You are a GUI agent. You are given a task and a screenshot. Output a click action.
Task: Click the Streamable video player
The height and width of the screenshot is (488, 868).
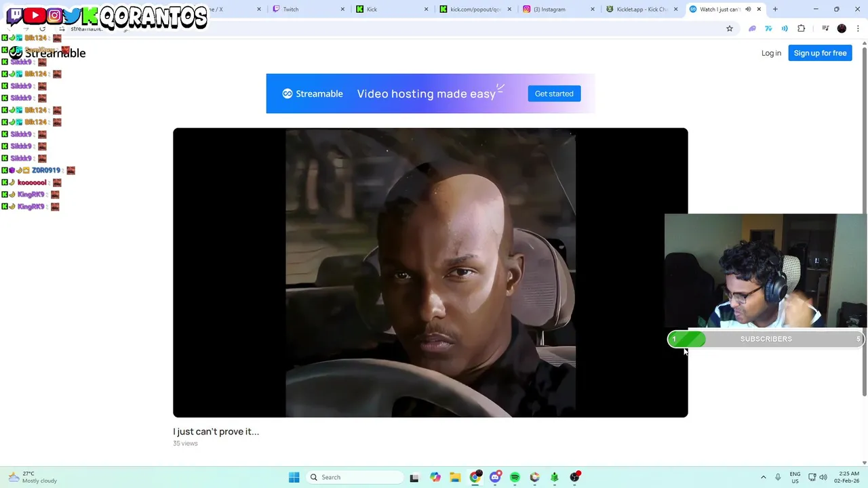point(430,272)
